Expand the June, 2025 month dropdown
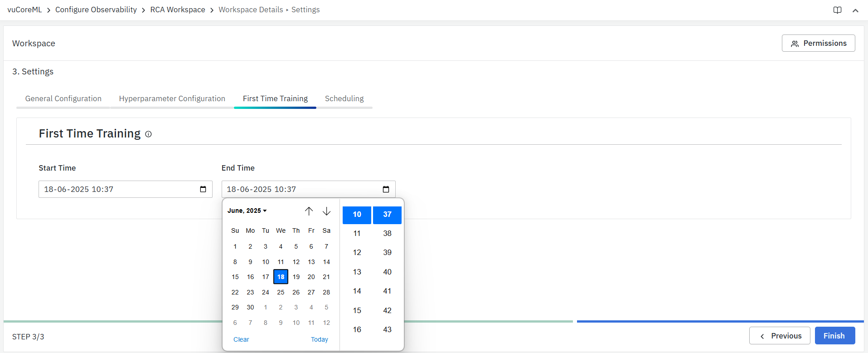868x353 pixels. click(247, 211)
